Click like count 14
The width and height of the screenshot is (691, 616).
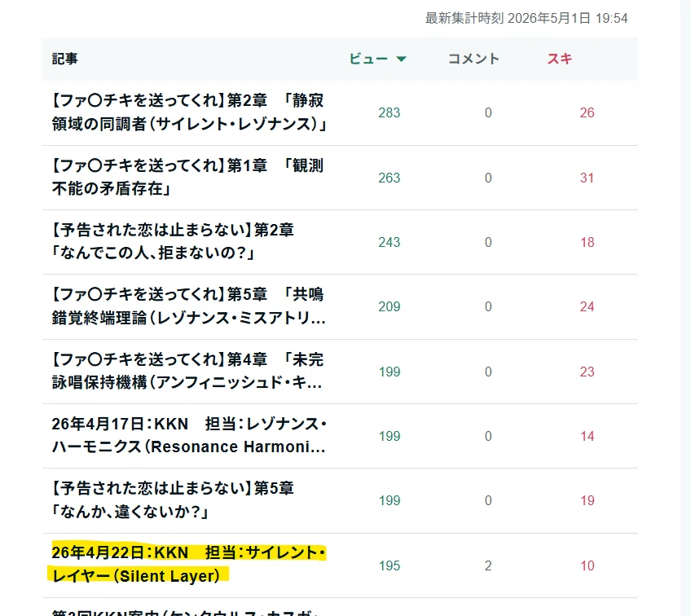587,436
